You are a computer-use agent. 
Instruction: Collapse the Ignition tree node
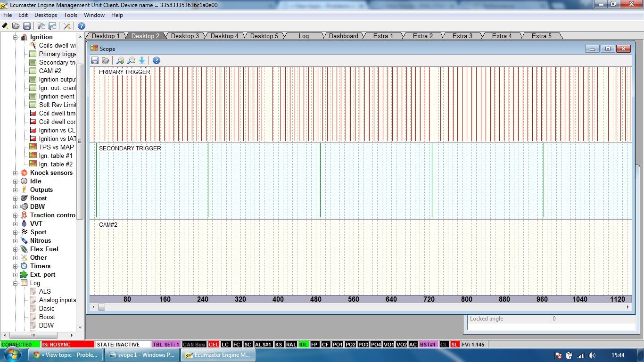(16, 37)
